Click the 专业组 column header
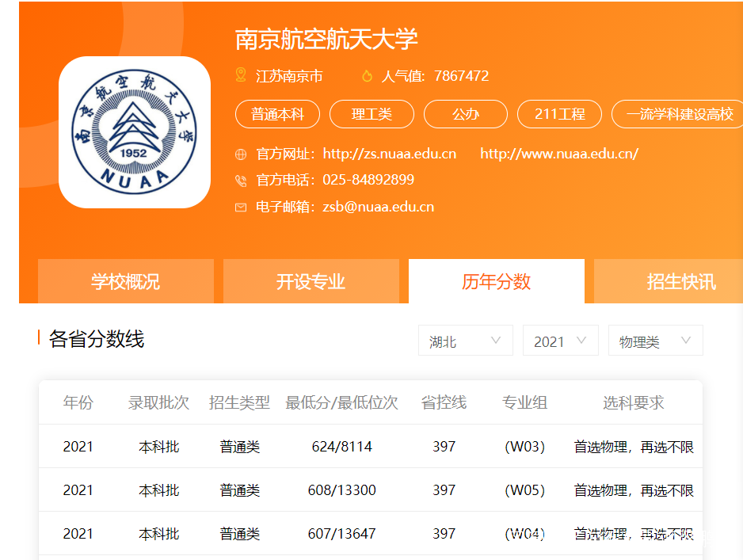 524,402
